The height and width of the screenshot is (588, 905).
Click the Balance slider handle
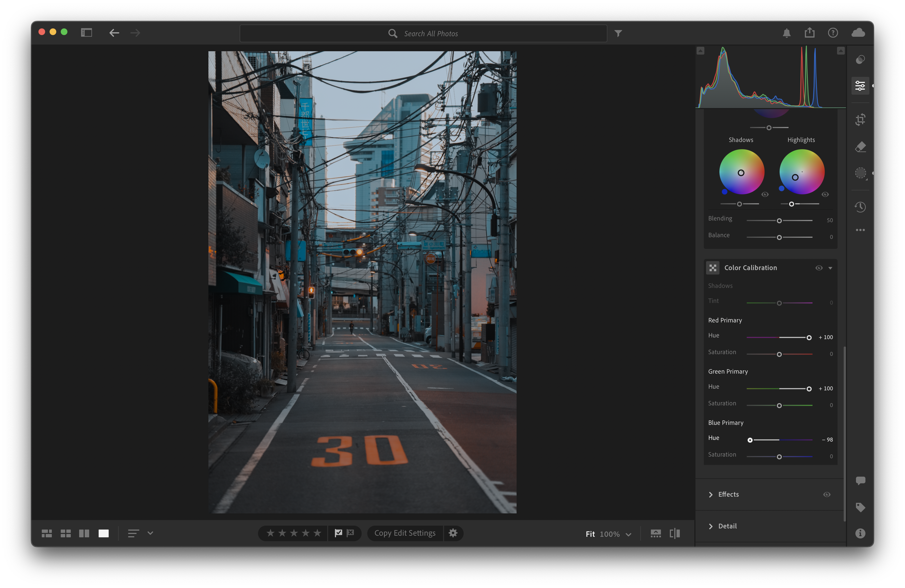779,237
